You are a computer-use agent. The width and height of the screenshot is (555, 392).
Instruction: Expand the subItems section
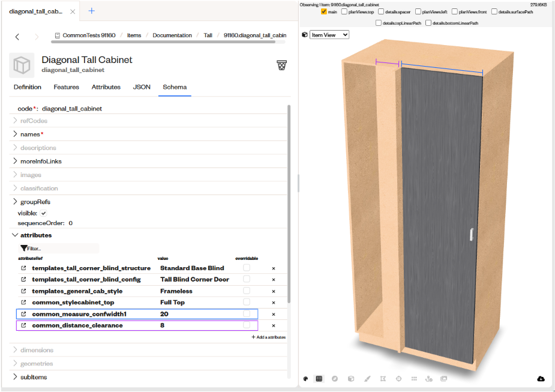(x=15, y=377)
